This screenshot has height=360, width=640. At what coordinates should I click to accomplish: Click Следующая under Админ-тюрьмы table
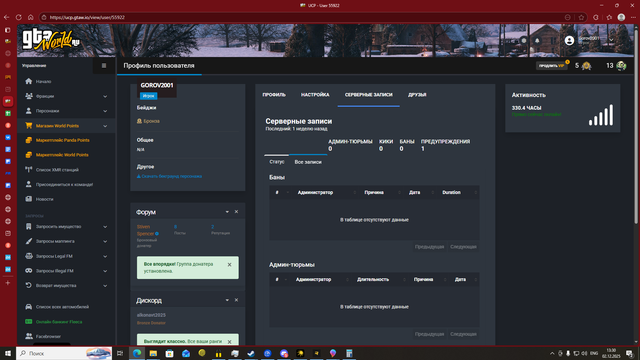[x=463, y=334]
